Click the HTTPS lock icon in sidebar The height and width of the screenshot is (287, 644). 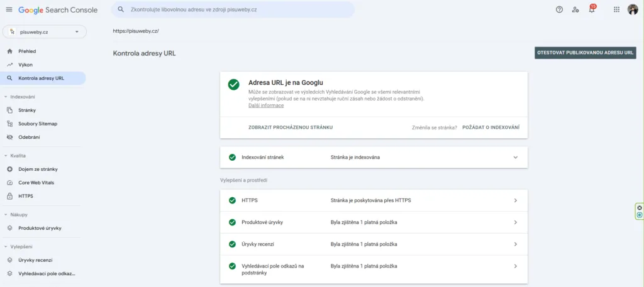10,197
